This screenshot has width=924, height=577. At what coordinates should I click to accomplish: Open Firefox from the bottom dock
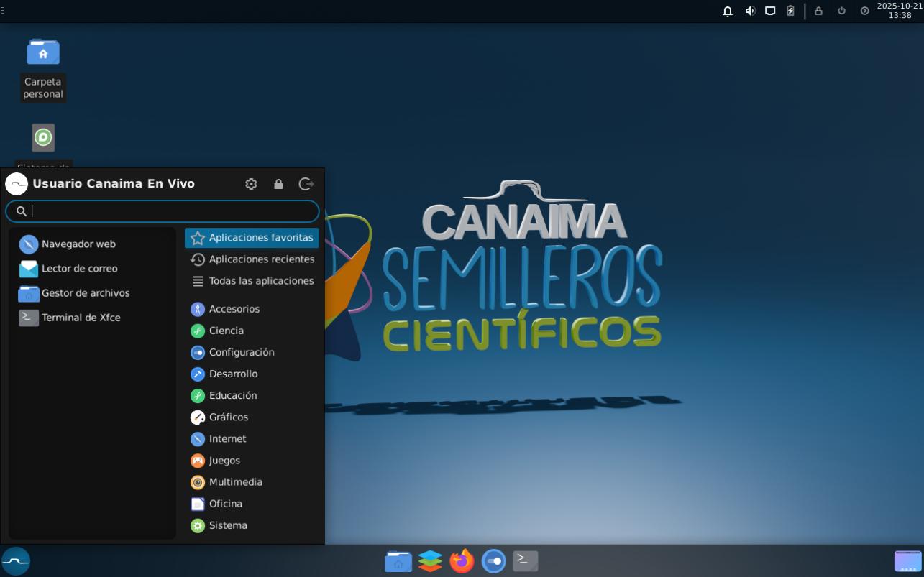tap(462, 560)
